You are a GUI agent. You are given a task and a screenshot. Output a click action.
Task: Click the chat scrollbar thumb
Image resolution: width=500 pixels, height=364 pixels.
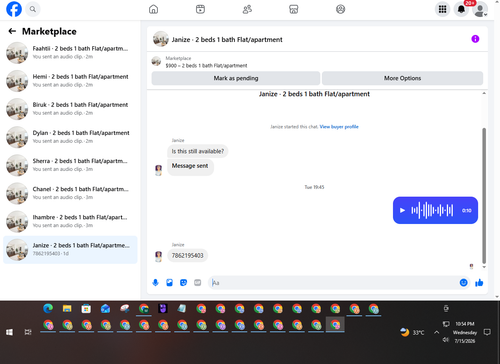[484, 196]
